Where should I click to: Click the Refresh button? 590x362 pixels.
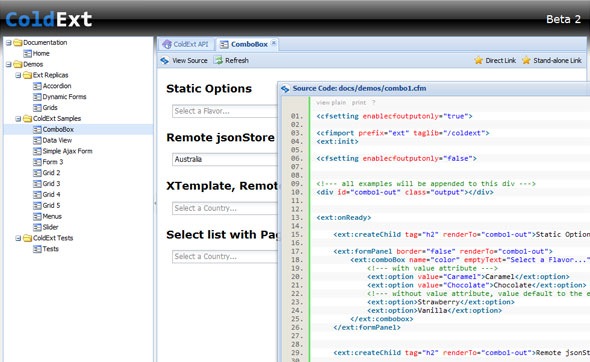[x=231, y=61]
